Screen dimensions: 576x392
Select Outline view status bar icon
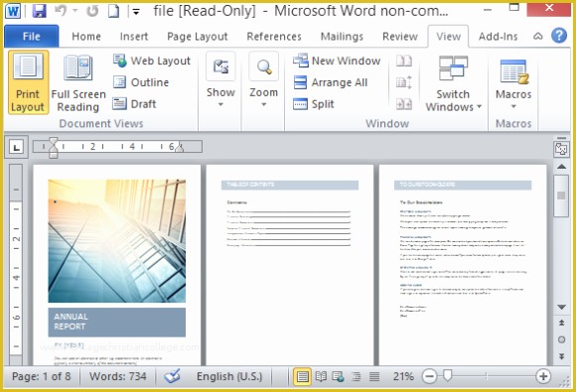click(x=356, y=376)
